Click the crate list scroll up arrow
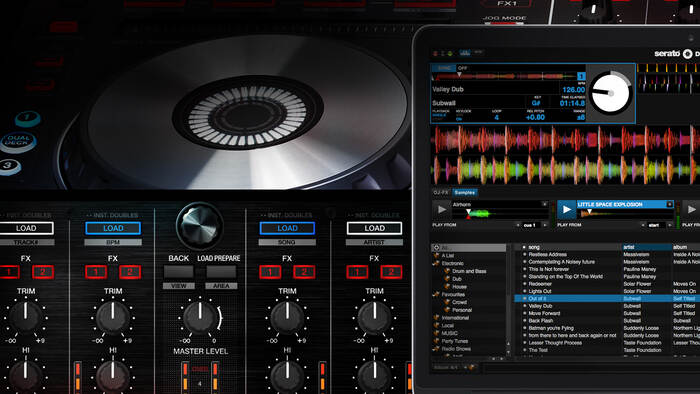Image resolution: width=700 pixels, height=394 pixels. tap(508, 344)
